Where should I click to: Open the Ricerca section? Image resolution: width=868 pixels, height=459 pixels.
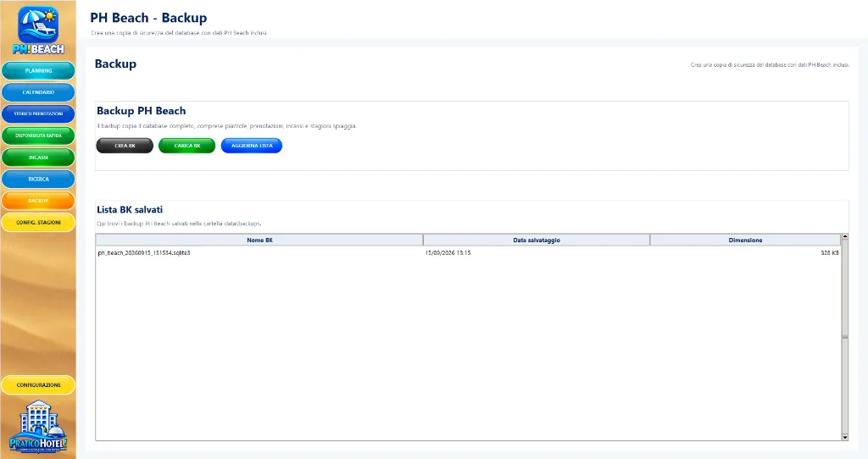[x=38, y=180]
